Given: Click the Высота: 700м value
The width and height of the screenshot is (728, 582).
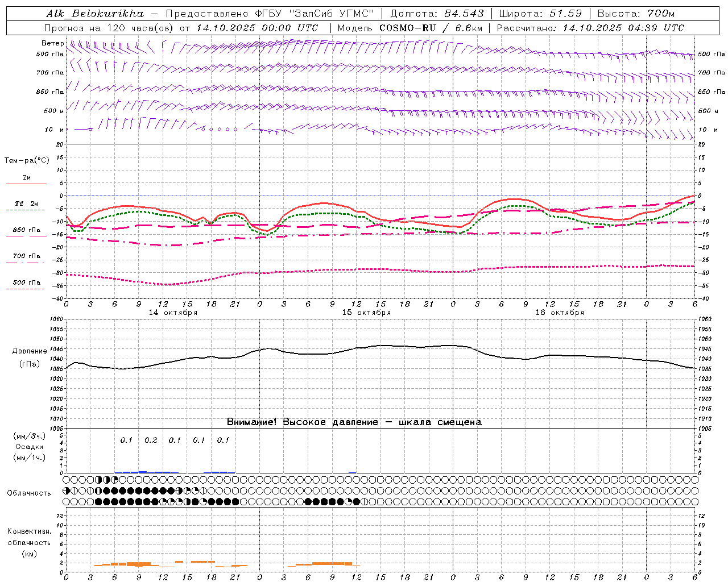Looking at the screenshot, I should pyautogui.click(x=636, y=14).
